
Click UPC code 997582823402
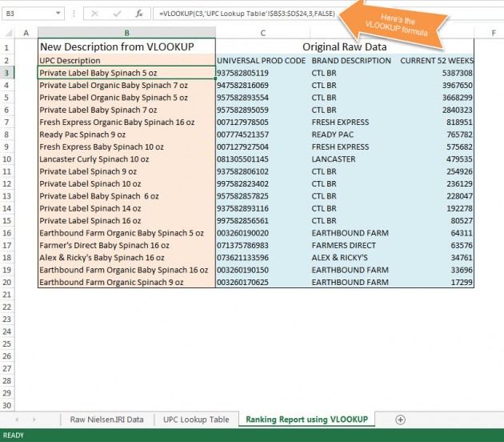242,183
